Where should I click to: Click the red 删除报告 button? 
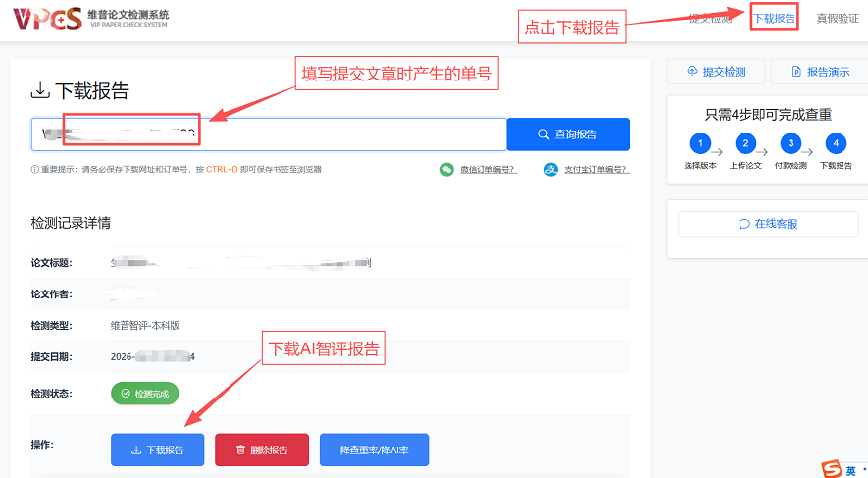pos(262,450)
